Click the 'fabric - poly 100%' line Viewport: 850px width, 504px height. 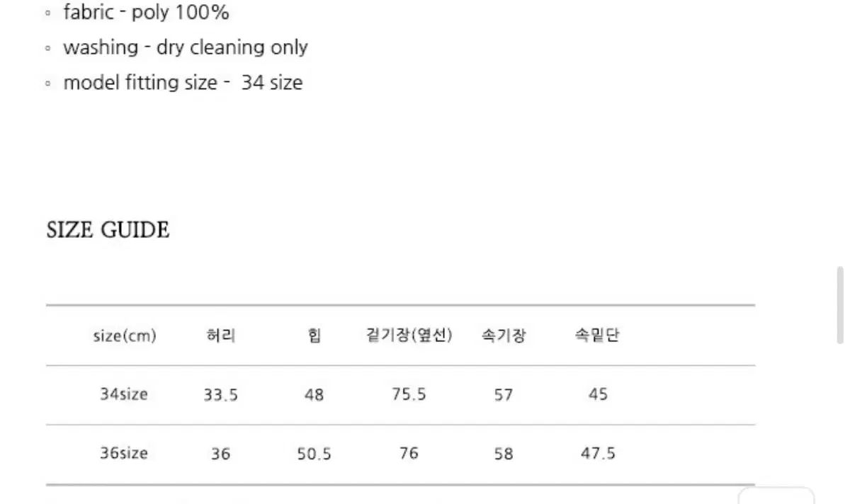click(146, 12)
